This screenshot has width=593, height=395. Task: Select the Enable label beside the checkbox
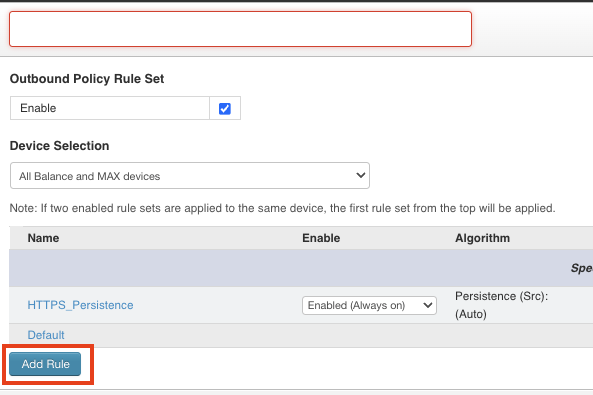pos(38,108)
